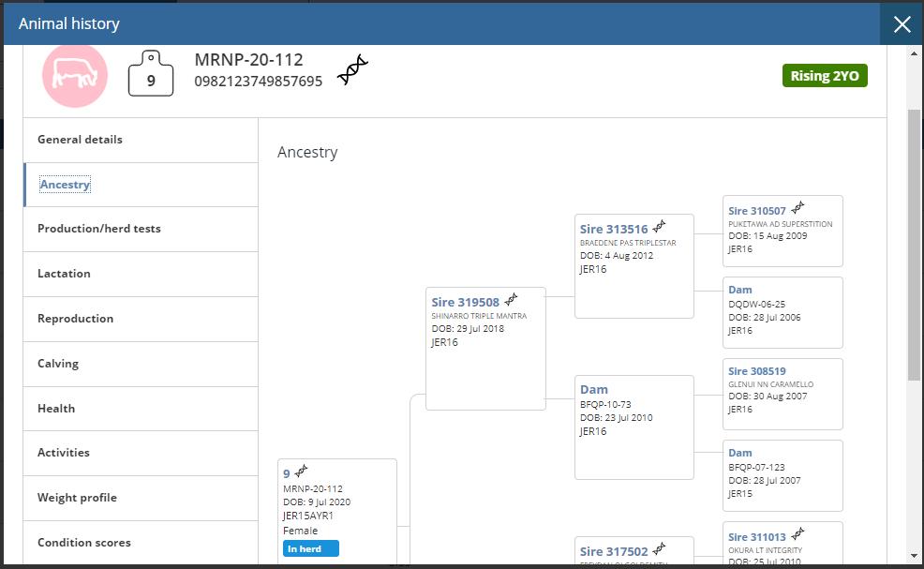Click the pink cow avatar icon
This screenshot has height=569, width=924.
[75, 74]
